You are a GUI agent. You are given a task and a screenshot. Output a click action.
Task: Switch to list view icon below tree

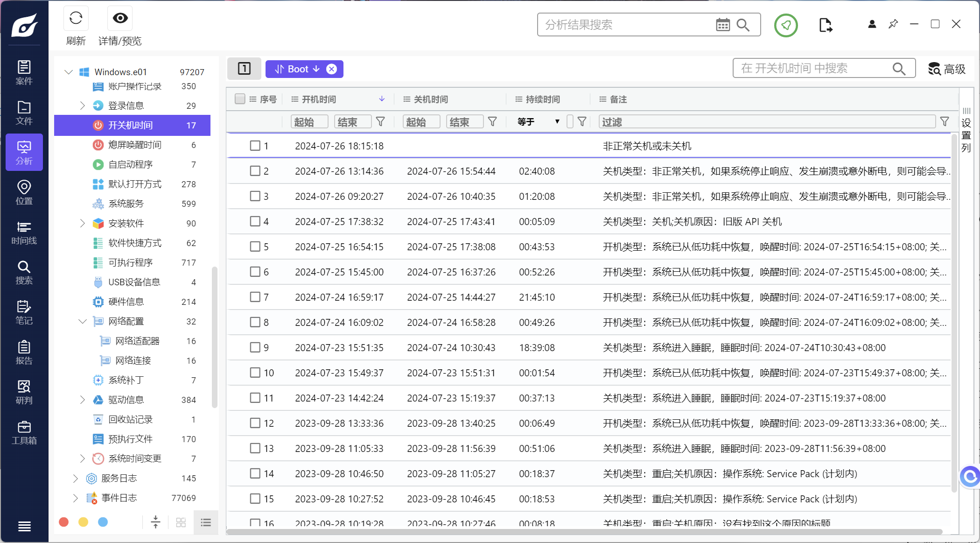point(206,522)
